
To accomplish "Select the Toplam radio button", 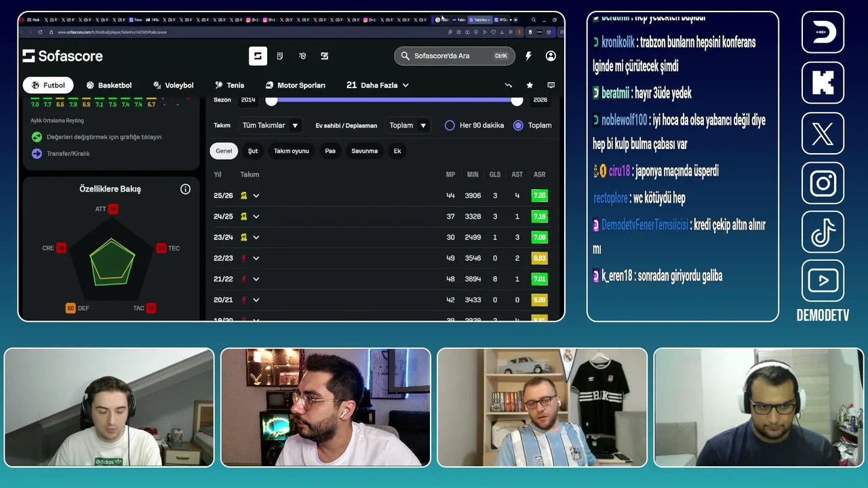I will 518,125.
